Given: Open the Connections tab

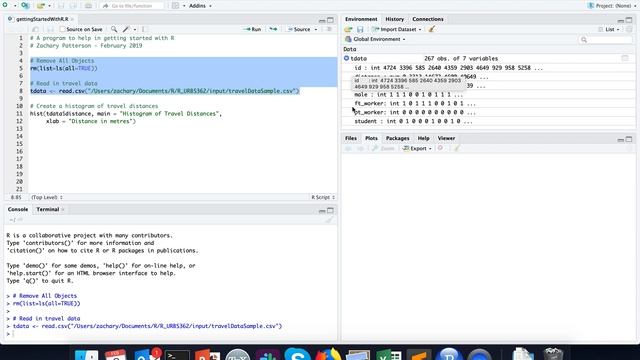Looking at the screenshot, I should (427, 19).
